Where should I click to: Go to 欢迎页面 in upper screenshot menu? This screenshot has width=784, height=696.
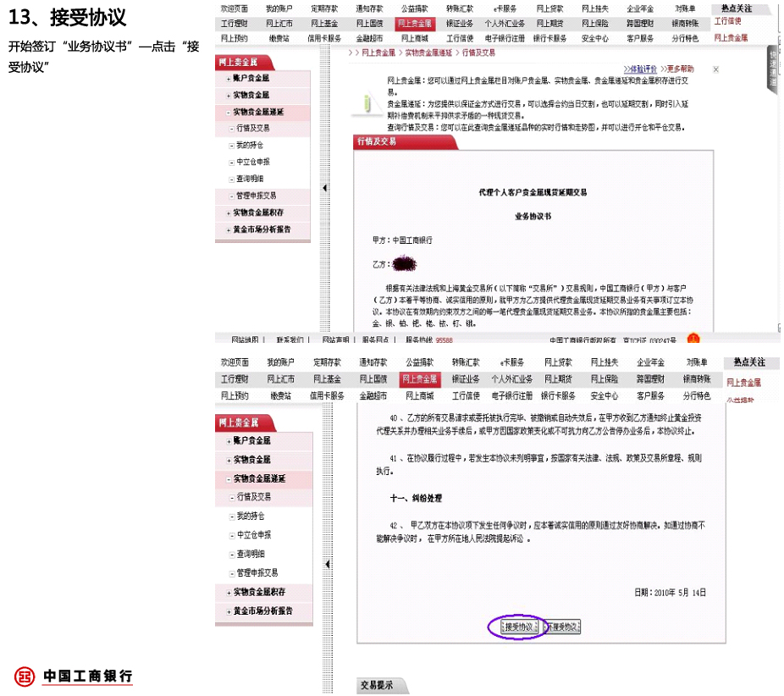point(234,8)
